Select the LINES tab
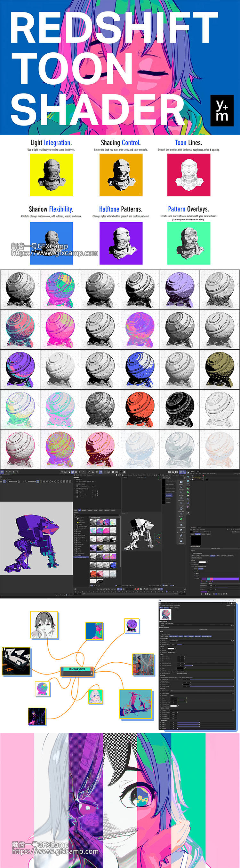 pos(186,636)
